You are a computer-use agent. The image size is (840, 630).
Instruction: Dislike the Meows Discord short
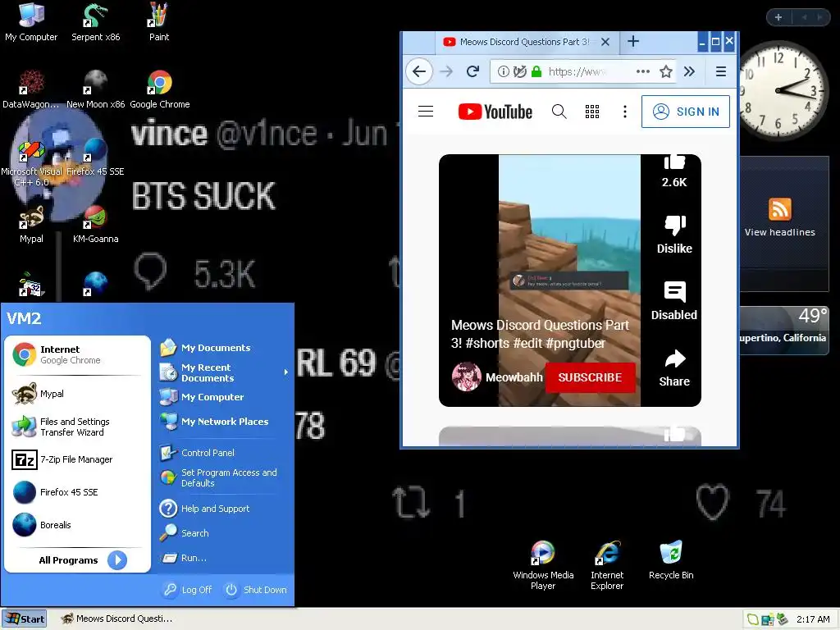coord(674,235)
